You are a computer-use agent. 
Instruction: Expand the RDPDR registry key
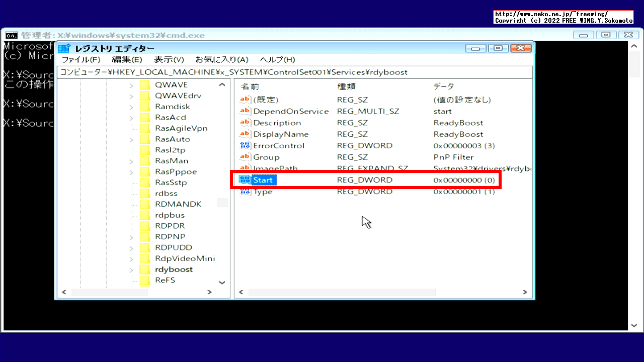point(131,226)
